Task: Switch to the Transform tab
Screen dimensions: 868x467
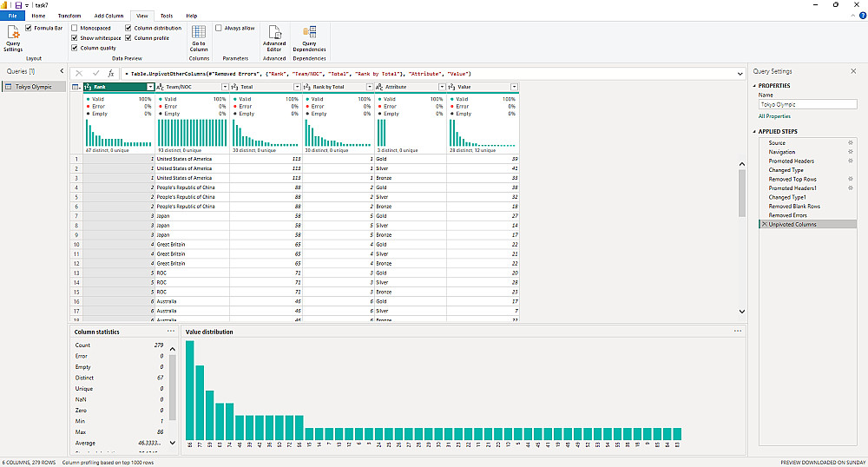Action: click(x=69, y=16)
